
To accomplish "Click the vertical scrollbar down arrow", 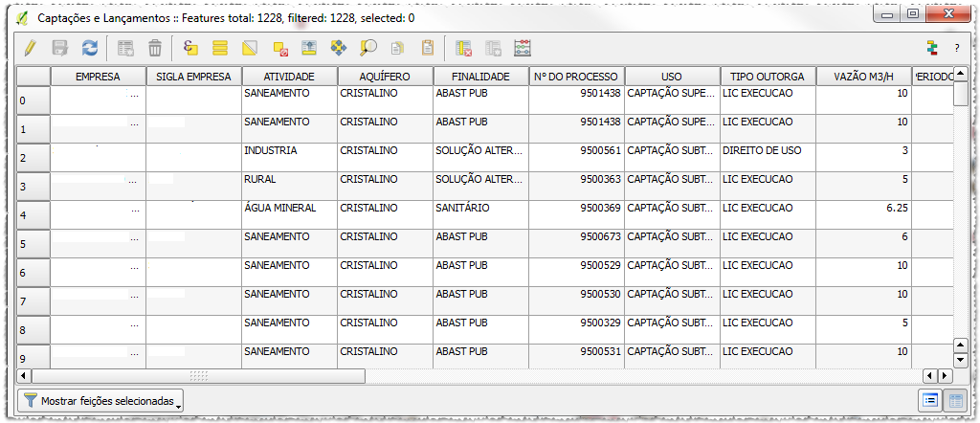I will click(x=961, y=360).
